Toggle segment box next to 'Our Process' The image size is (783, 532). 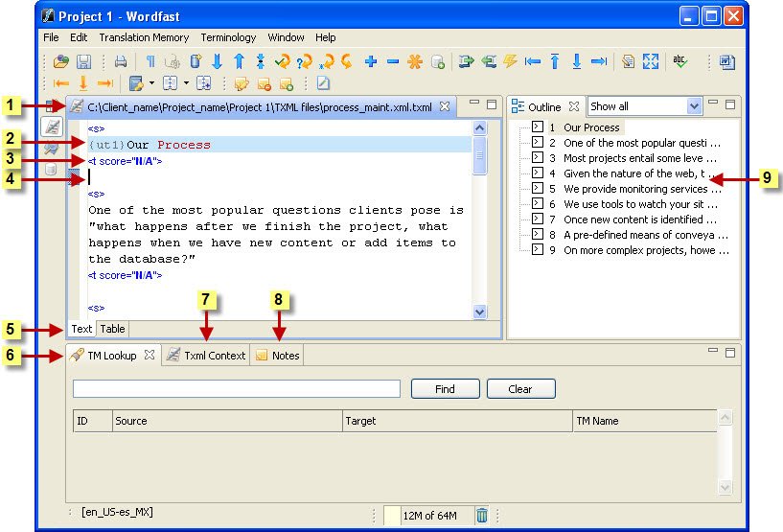538,127
